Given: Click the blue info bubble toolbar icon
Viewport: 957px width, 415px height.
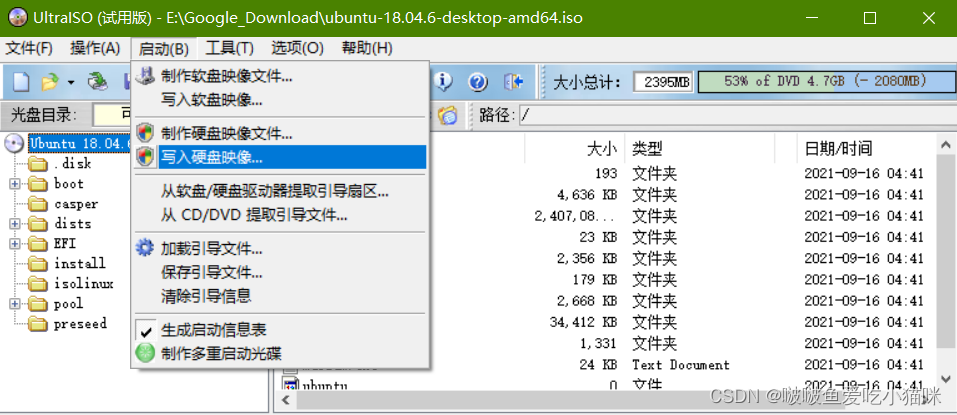Looking at the screenshot, I should [x=442, y=81].
